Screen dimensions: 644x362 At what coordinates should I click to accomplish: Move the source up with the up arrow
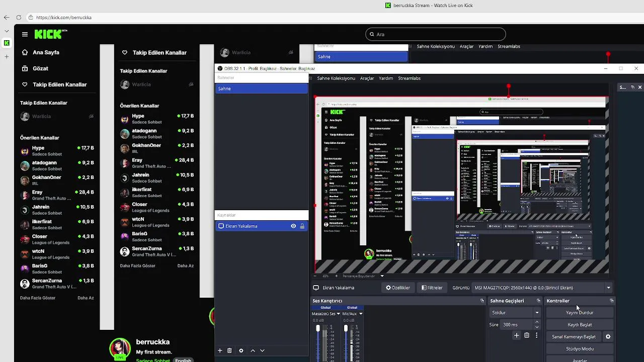coord(253,350)
